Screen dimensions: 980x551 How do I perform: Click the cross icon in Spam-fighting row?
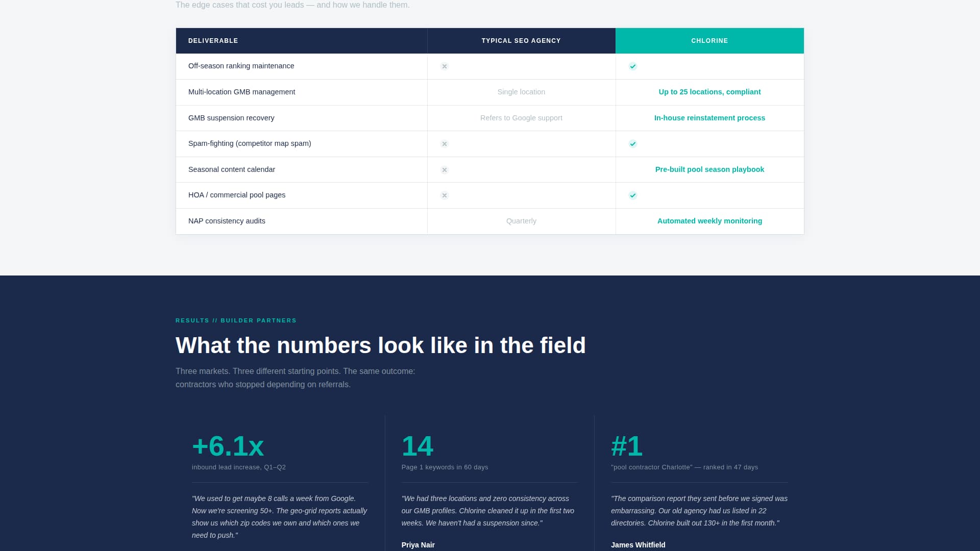click(445, 144)
